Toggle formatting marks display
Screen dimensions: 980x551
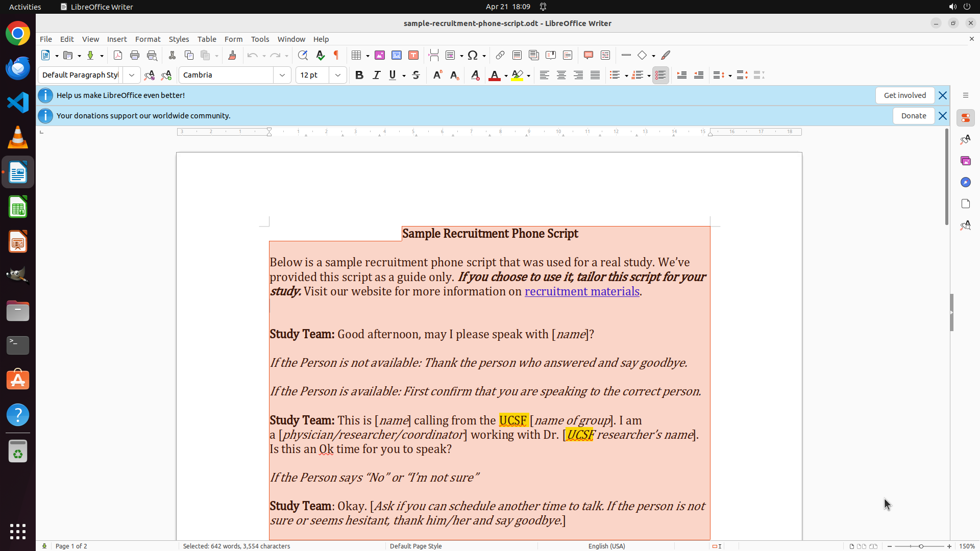click(x=336, y=55)
